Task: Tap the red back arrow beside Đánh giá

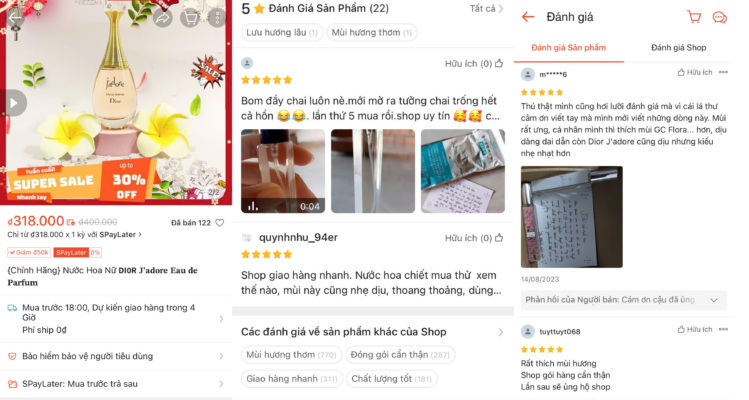Action: (528, 17)
